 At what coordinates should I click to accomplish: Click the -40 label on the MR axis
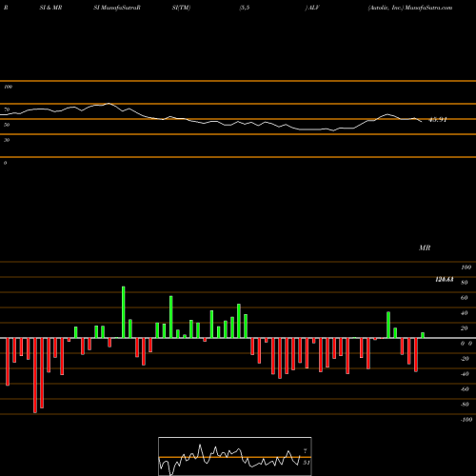click(465, 374)
